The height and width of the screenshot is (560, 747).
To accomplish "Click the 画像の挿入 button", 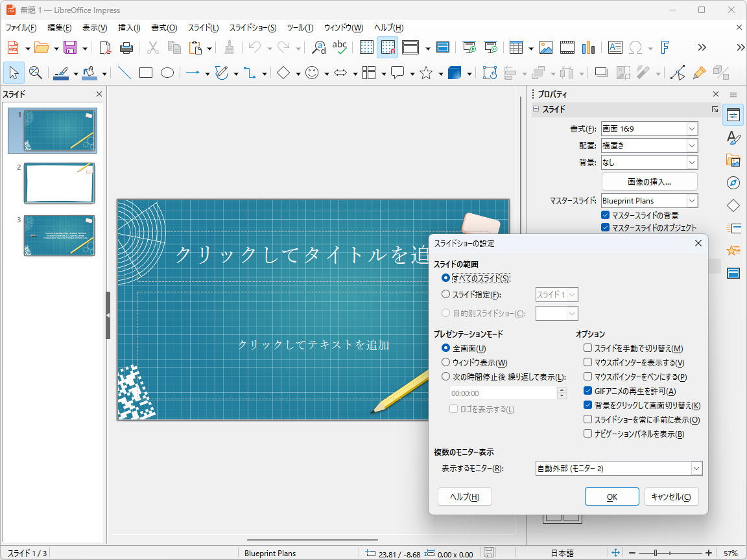I will click(649, 181).
